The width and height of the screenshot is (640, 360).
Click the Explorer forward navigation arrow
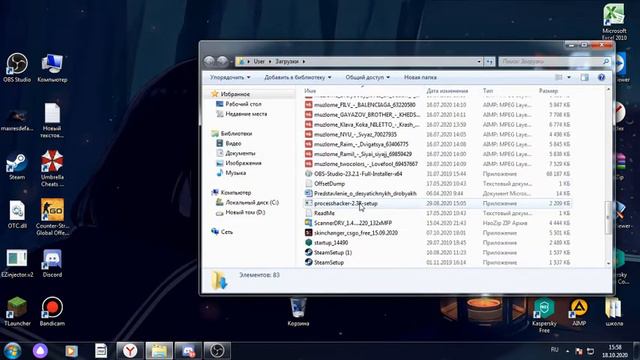pyautogui.click(x=222, y=61)
